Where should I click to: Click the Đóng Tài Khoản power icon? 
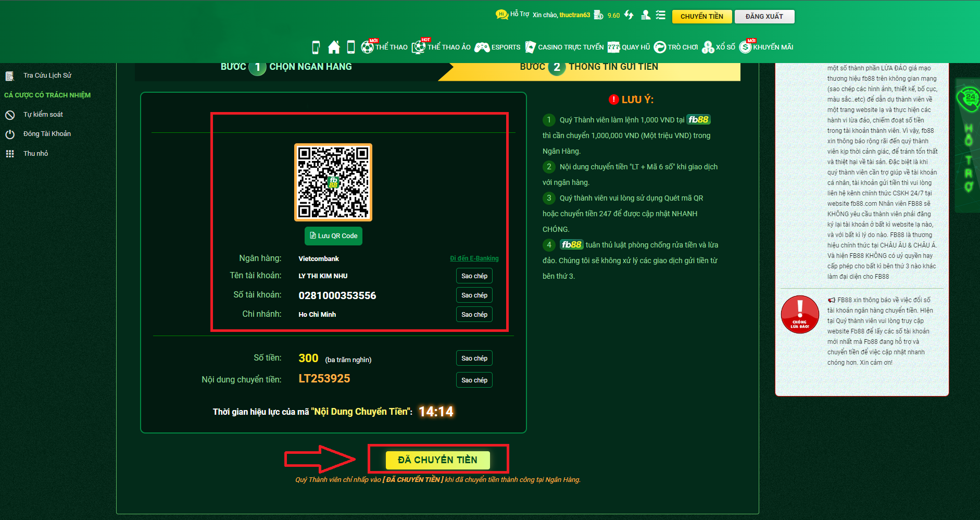click(10, 133)
